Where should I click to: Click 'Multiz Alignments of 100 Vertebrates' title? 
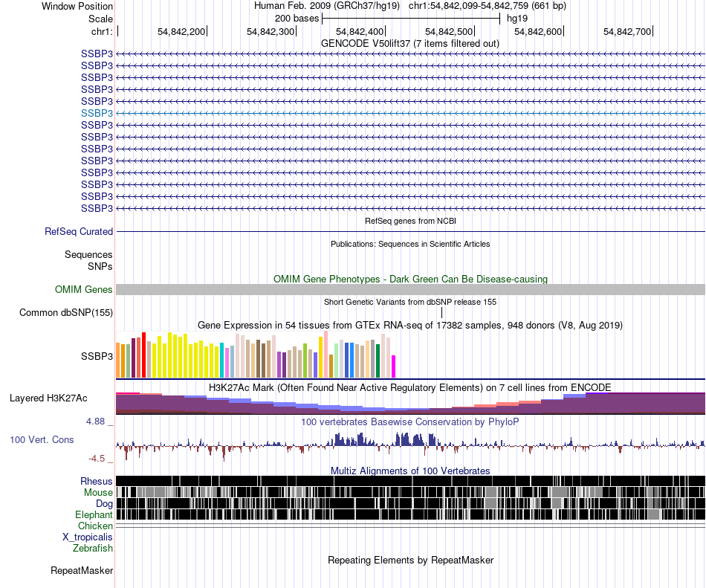[410, 471]
